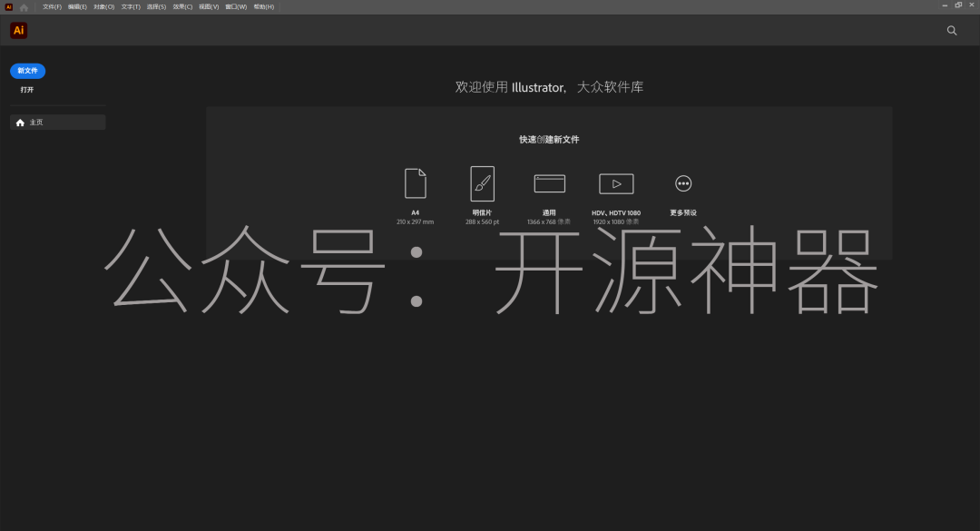Open the 文字(T) menu

131,7
